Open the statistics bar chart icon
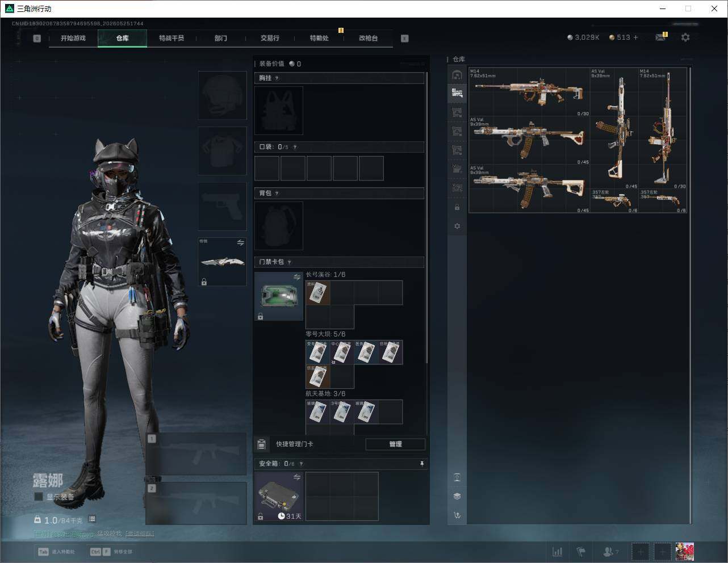 [558, 552]
